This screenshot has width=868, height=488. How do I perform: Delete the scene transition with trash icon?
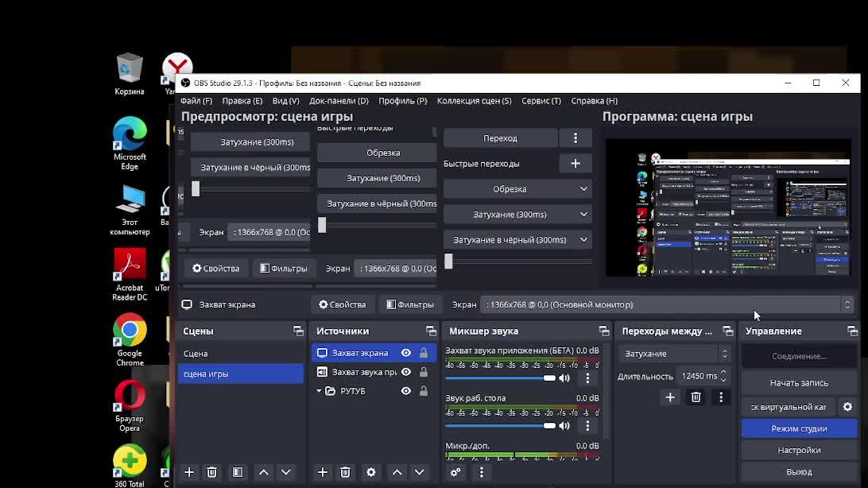696,397
